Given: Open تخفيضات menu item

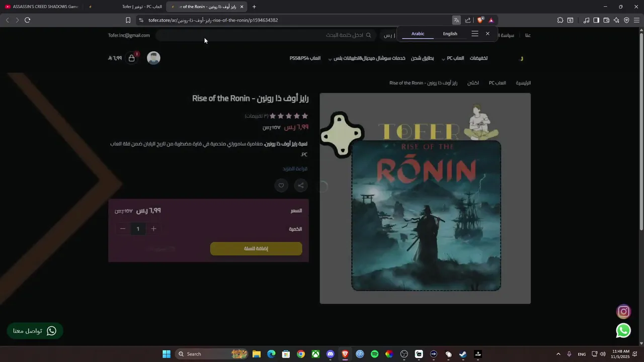Looking at the screenshot, I should click(478, 58).
